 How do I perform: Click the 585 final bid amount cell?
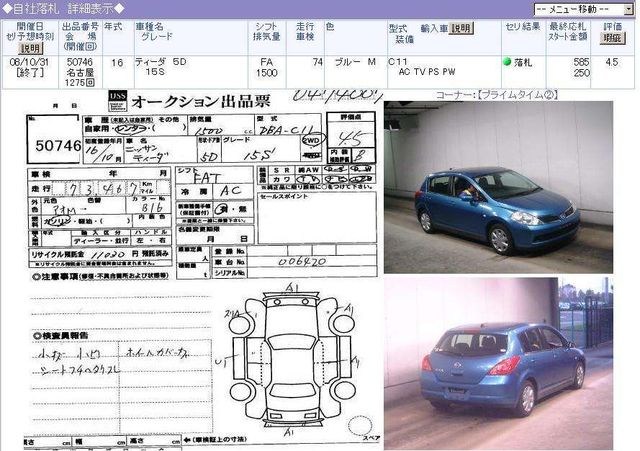tap(580, 62)
